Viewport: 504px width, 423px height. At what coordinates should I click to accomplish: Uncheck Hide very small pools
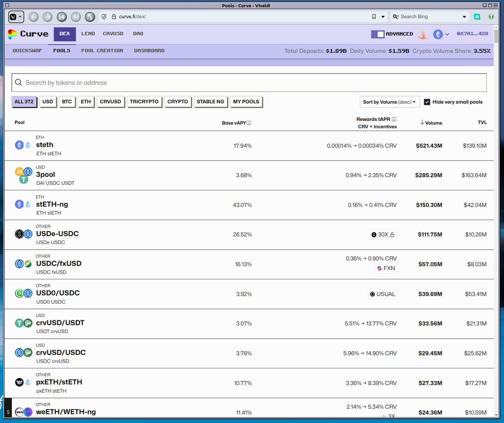click(427, 102)
